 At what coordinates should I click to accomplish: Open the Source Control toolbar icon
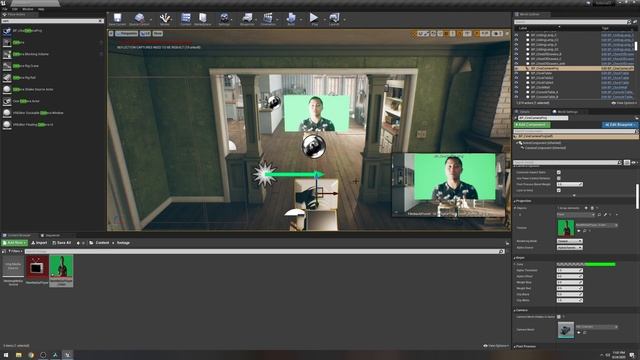(x=139, y=18)
